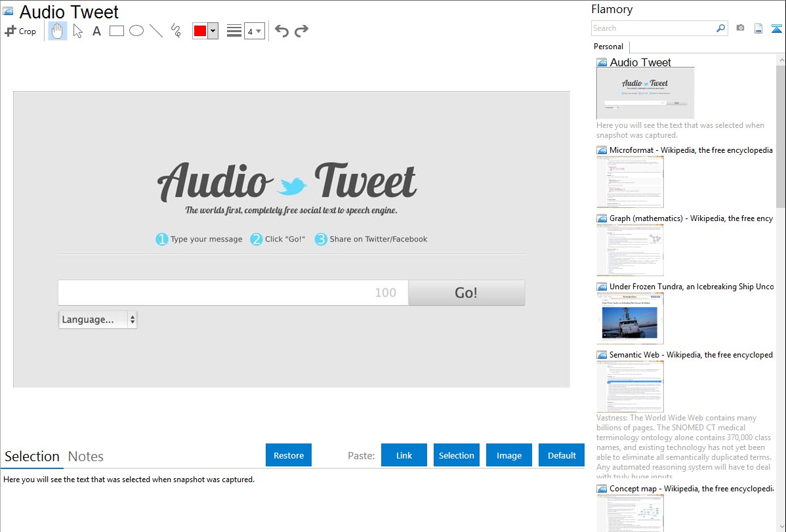
Task: Click the icon beside Under Frozen Tundra title
Action: tap(602, 287)
